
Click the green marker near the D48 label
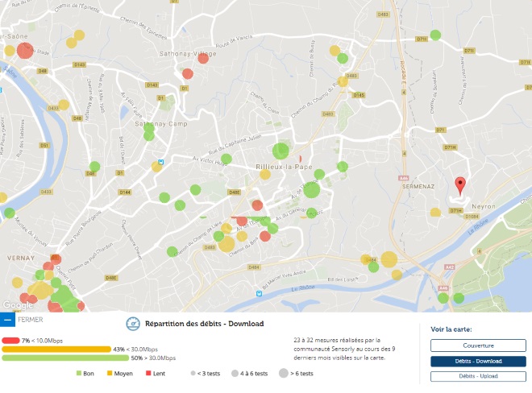pyautogui.click(x=94, y=167)
